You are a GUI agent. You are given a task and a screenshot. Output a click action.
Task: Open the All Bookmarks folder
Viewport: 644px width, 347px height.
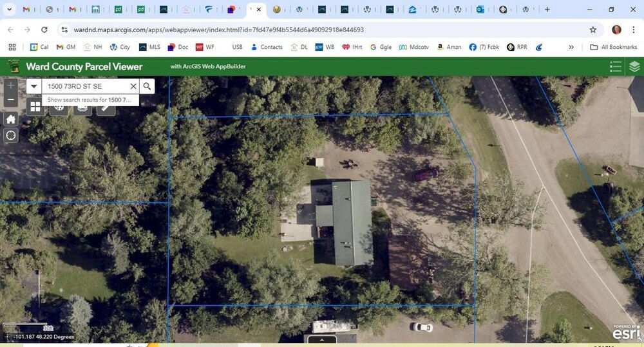point(613,47)
